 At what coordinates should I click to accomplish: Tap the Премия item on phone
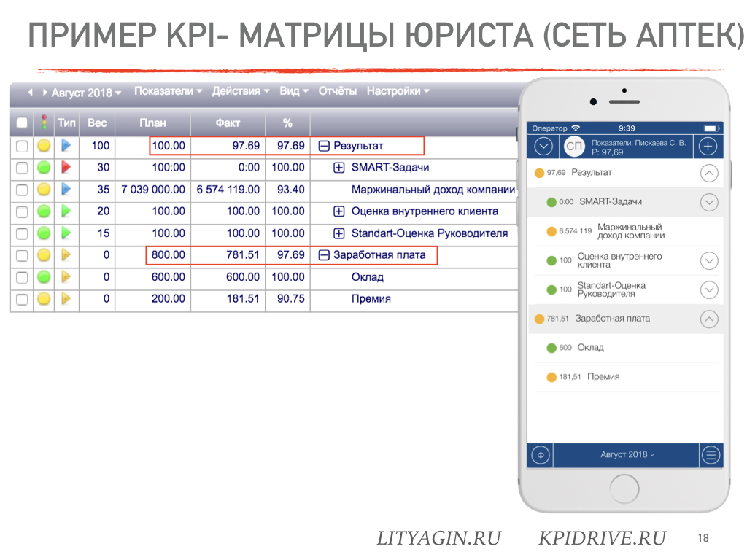(x=625, y=377)
